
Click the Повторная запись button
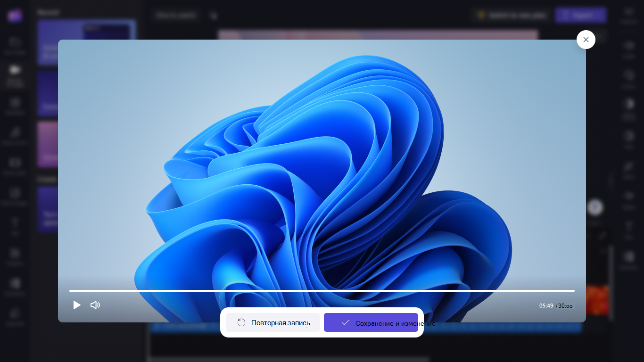(x=273, y=322)
